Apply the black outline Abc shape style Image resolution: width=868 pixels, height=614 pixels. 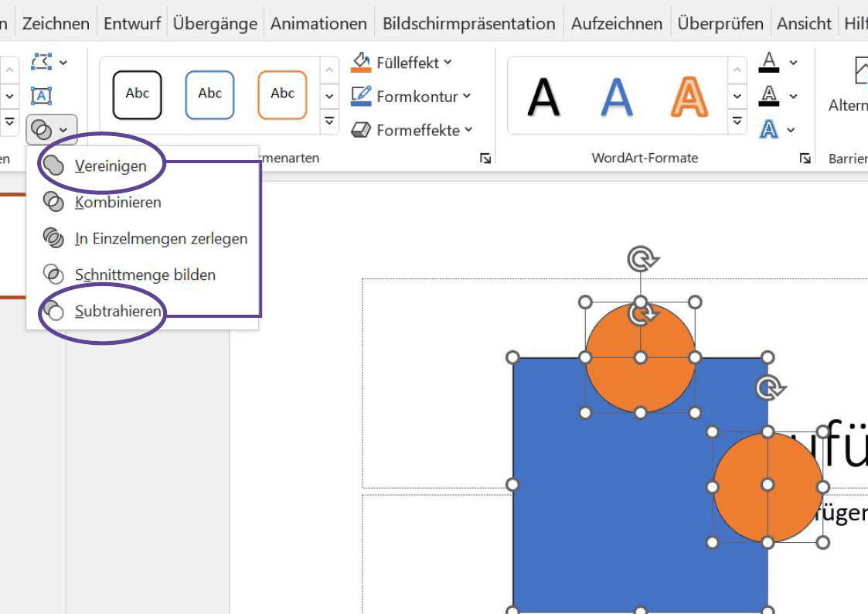click(x=138, y=94)
